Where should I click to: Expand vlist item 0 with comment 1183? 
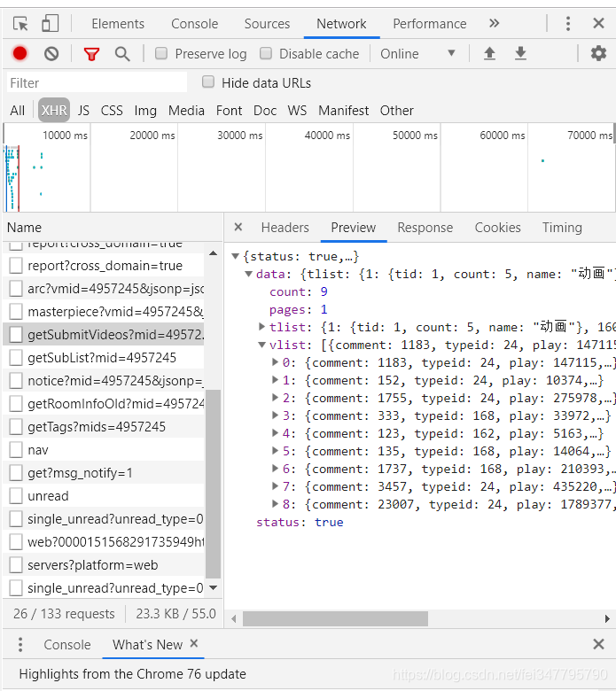(x=275, y=362)
